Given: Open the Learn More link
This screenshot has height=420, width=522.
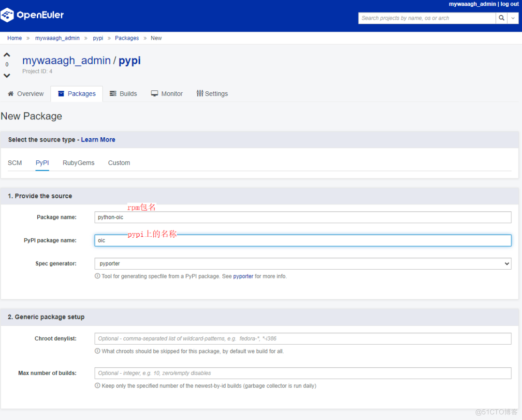Looking at the screenshot, I should (98, 139).
